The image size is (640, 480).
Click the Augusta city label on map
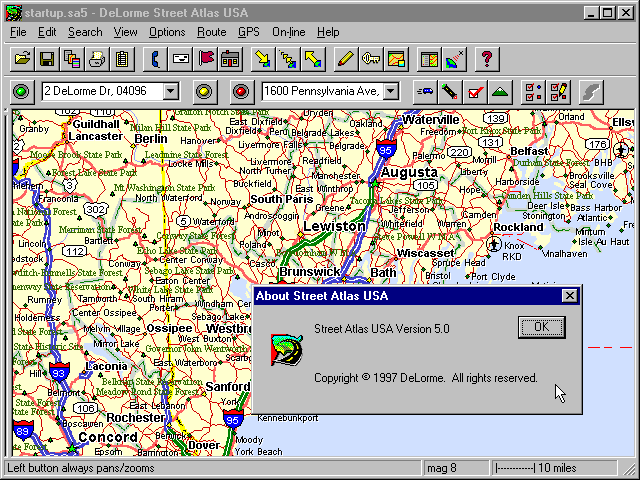[x=409, y=172]
